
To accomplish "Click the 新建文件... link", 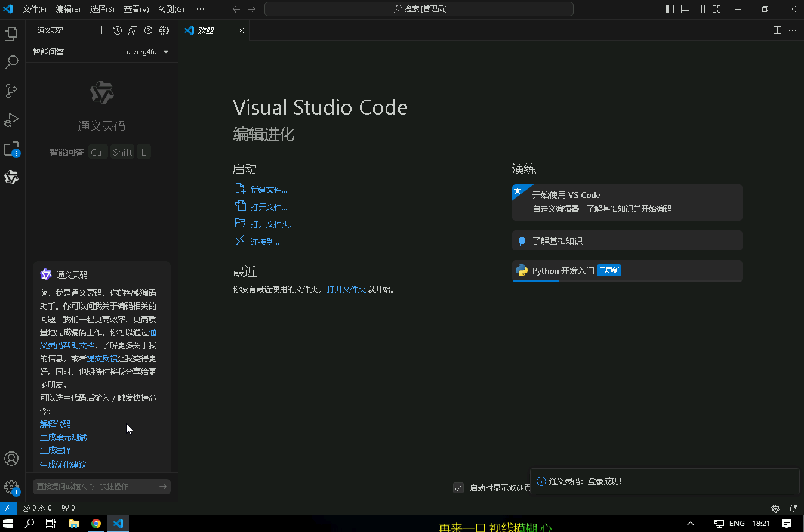I will pos(269,190).
